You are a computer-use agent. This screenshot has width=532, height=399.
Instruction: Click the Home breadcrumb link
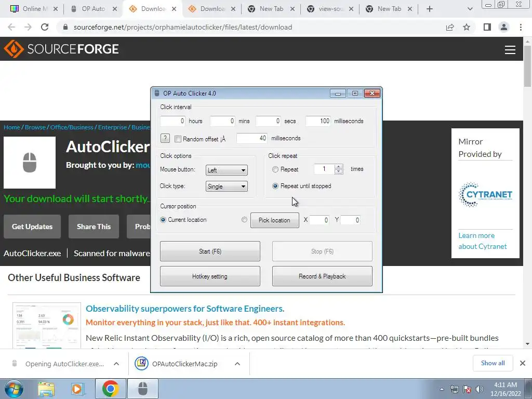coord(12,127)
